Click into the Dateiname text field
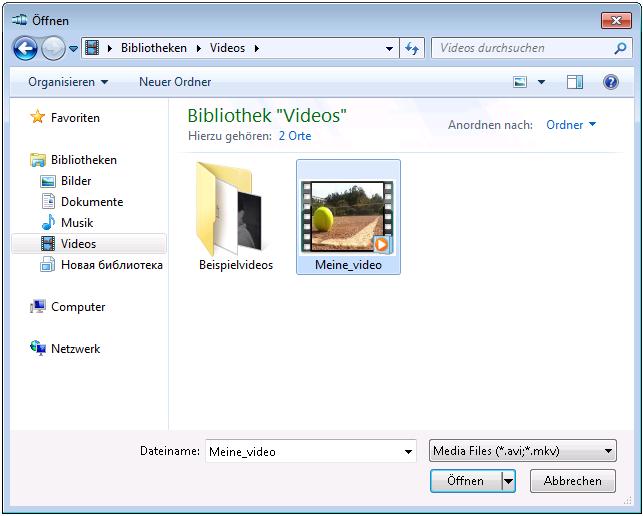The image size is (643, 516). (303, 451)
